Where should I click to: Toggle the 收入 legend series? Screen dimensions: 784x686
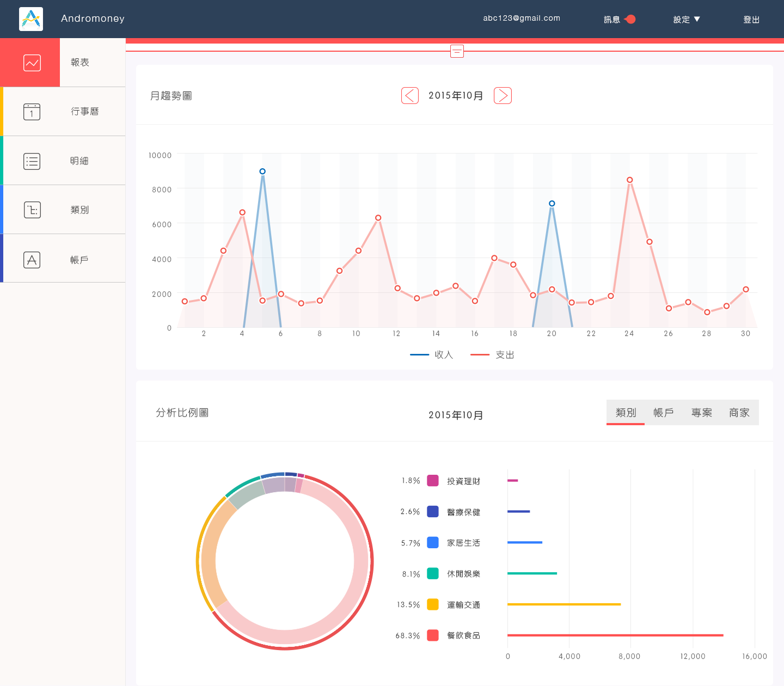432,355
